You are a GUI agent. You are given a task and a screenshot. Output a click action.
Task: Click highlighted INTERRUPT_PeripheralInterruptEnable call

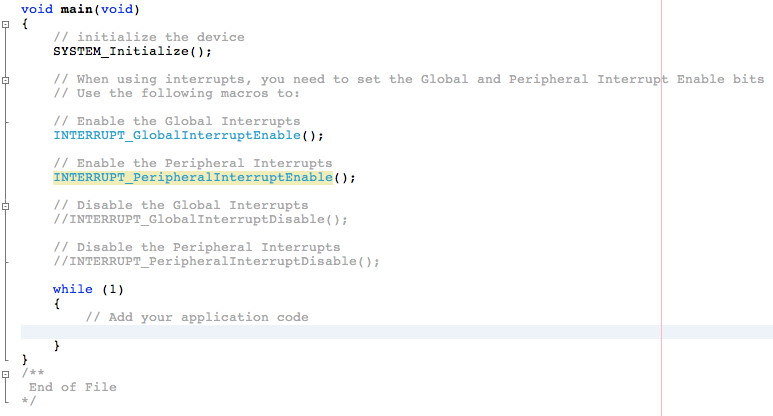click(192, 178)
